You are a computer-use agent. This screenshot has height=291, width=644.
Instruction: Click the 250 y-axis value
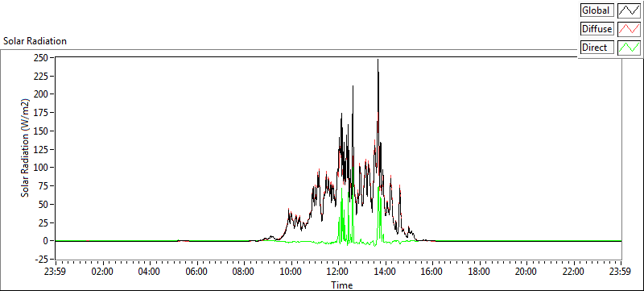(x=42, y=57)
